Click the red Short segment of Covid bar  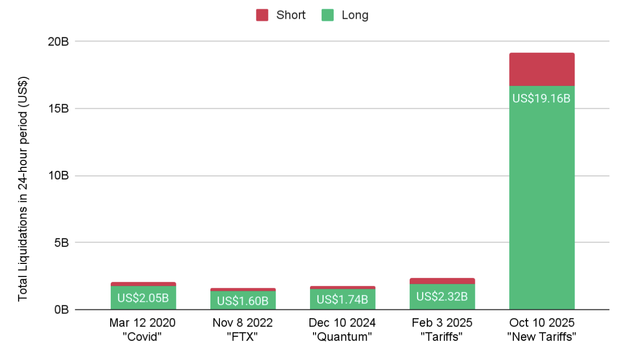[143, 284]
